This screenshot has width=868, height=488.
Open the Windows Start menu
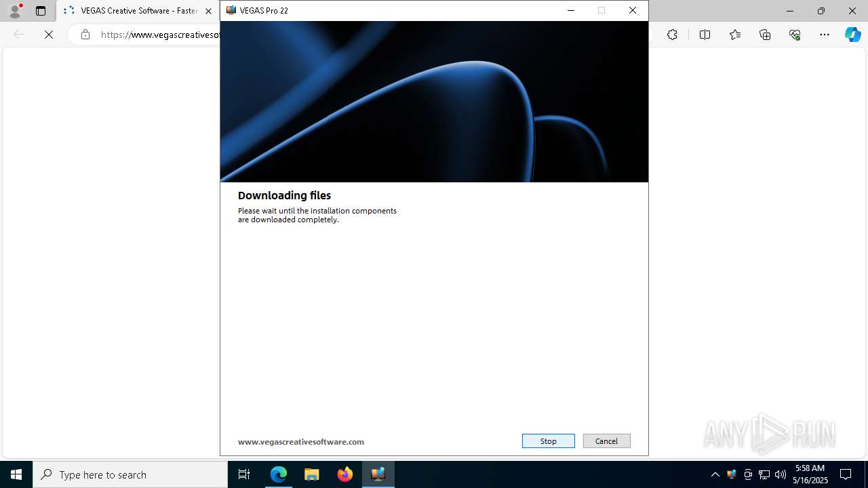pyautogui.click(x=16, y=474)
